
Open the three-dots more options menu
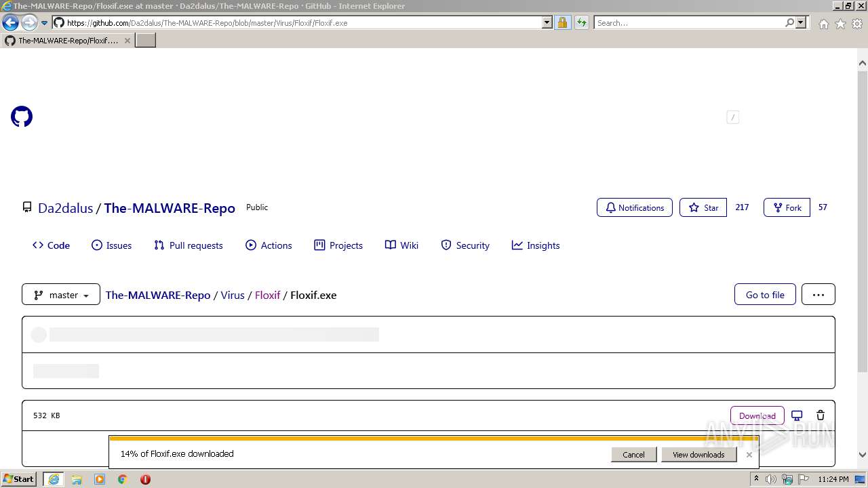(818, 294)
